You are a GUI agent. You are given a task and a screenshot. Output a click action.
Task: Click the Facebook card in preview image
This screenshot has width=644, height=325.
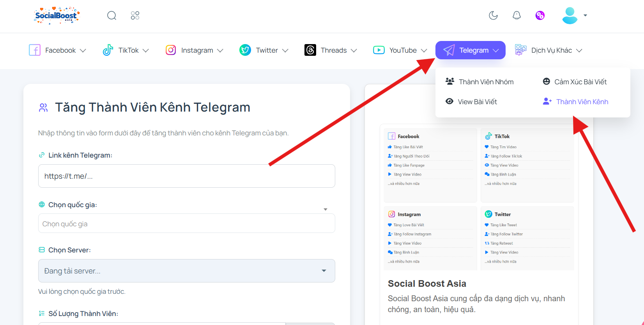click(x=430, y=165)
